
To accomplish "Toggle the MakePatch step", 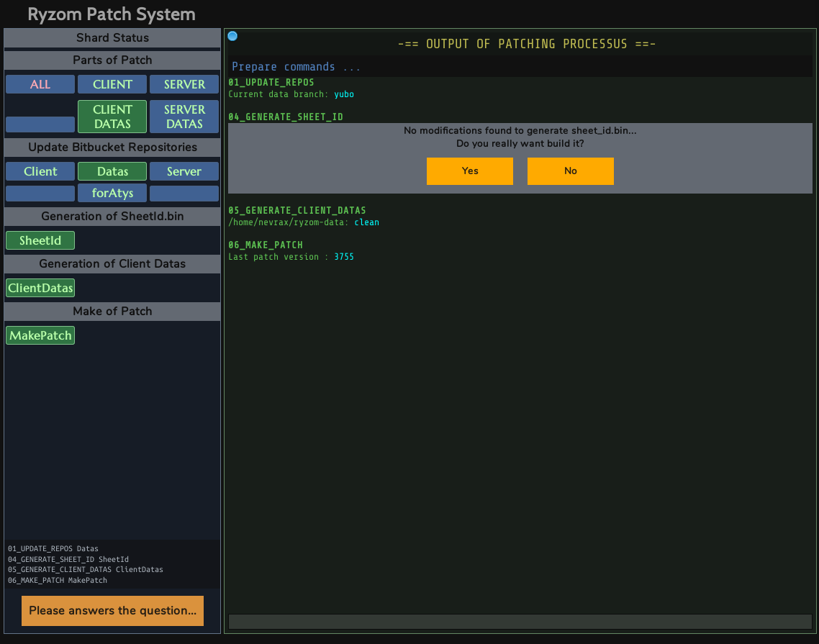I will [x=40, y=335].
